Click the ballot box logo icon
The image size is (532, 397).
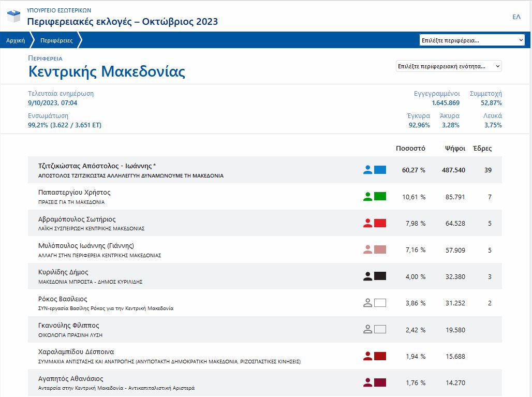pyautogui.click(x=14, y=16)
